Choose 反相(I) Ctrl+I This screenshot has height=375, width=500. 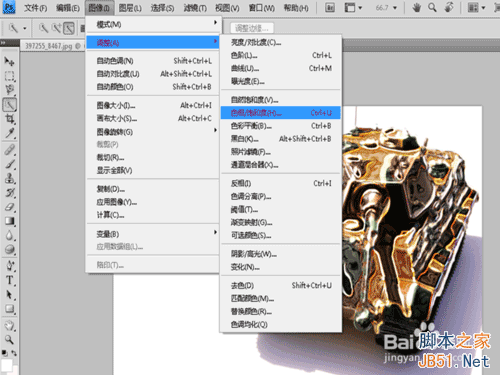(281, 183)
